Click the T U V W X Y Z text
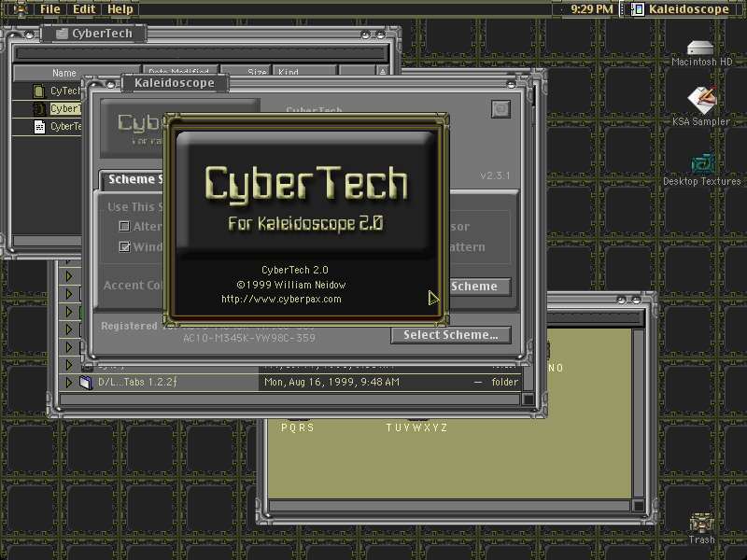The width and height of the screenshot is (747, 560). 416,427
